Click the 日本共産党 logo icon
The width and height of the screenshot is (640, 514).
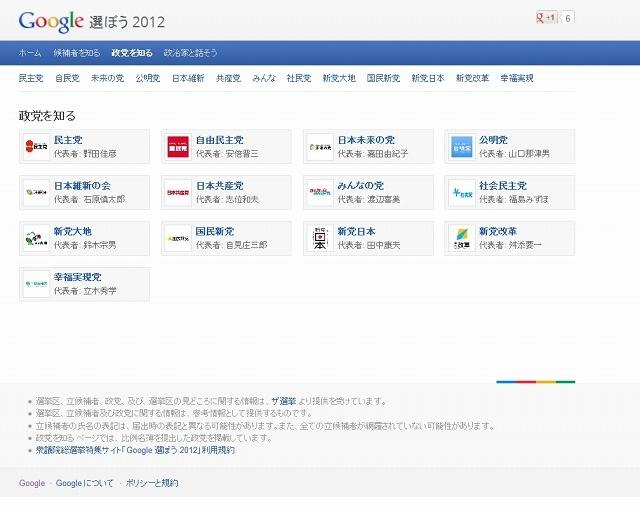(178, 192)
